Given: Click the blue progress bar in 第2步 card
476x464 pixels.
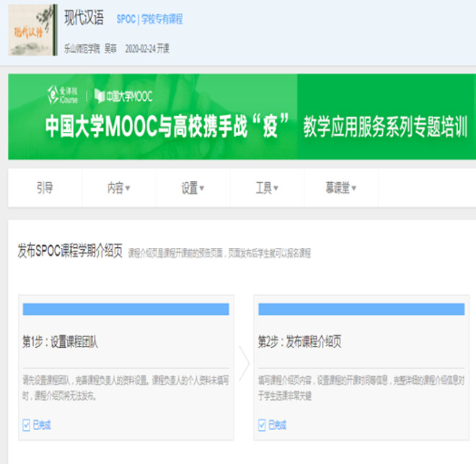Looking at the screenshot, I should click(x=361, y=309).
